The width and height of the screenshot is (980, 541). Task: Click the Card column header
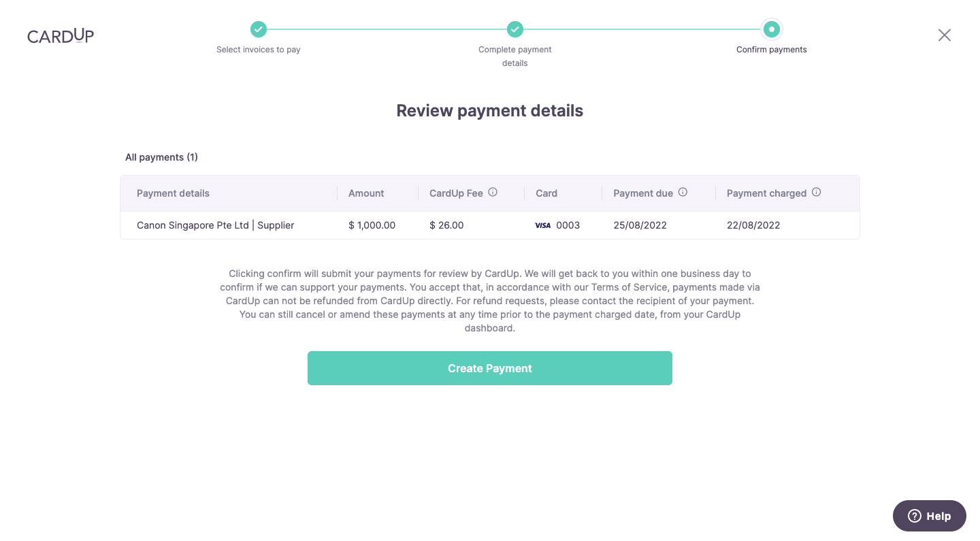[x=546, y=193]
